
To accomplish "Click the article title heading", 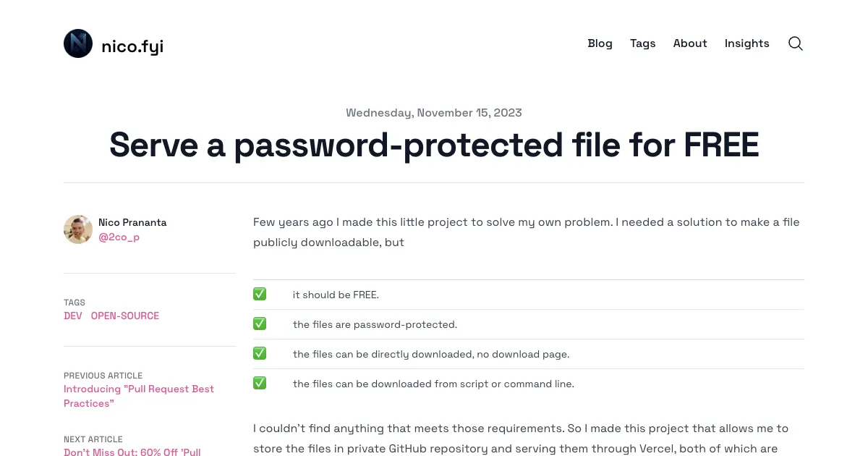I will click(x=434, y=145).
